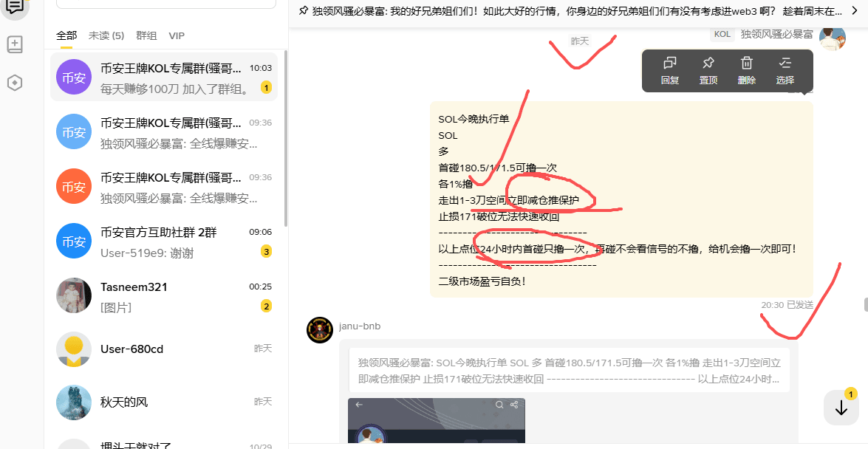The height and width of the screenshot is (449, 868).
Task: Select the 全部 tab
Action: coord(66,36)
